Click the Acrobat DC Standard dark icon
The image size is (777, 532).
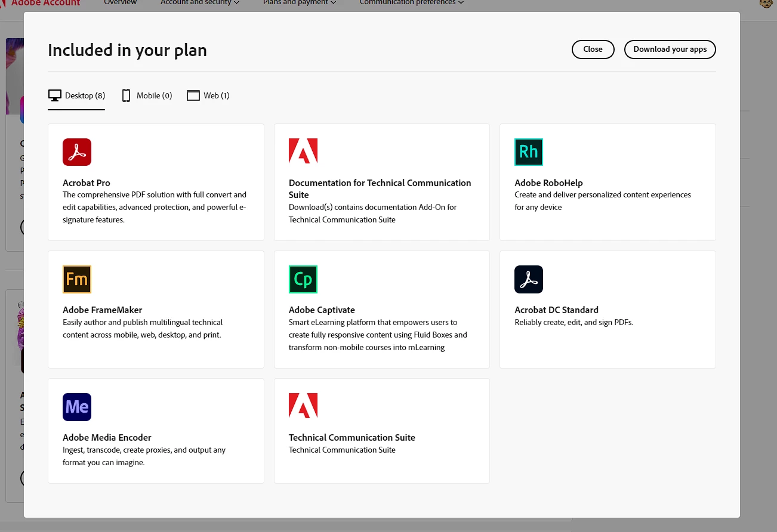(529, 279)
